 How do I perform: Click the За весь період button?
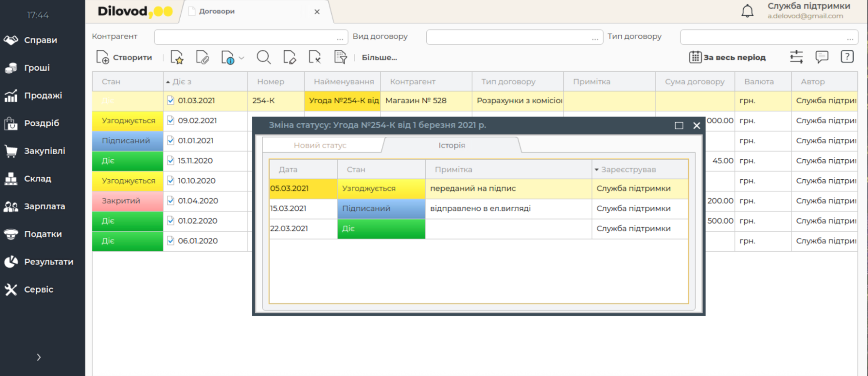click(x=728, y=57)
